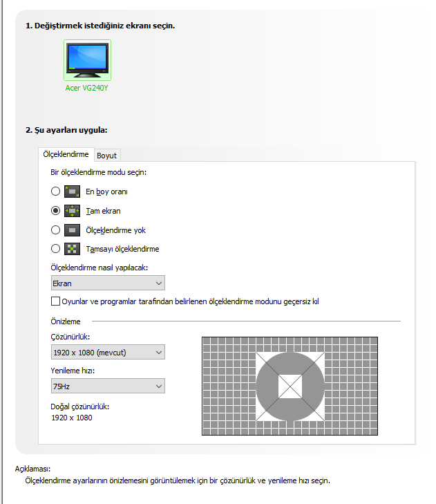This screenshot has height=504, width=436.
Task: Expand the 1920 x 1080 resolution dropdown
Action: coord(108,353)
